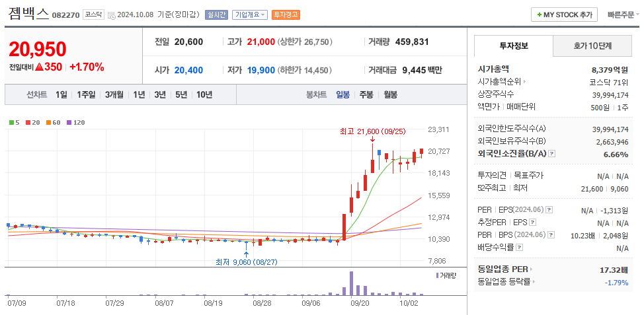Click the tallest volume bar near 09/20

click(x=351, y=283)
